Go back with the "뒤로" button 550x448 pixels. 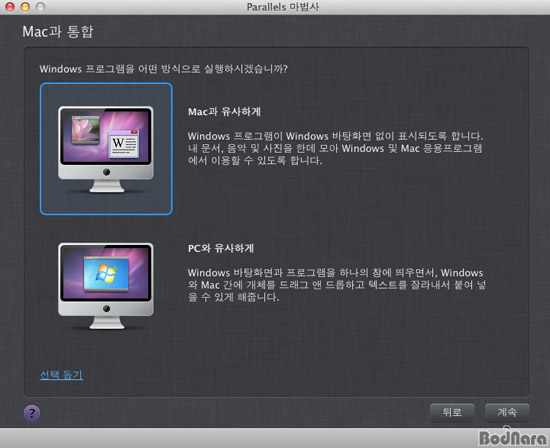click(452, 412)
